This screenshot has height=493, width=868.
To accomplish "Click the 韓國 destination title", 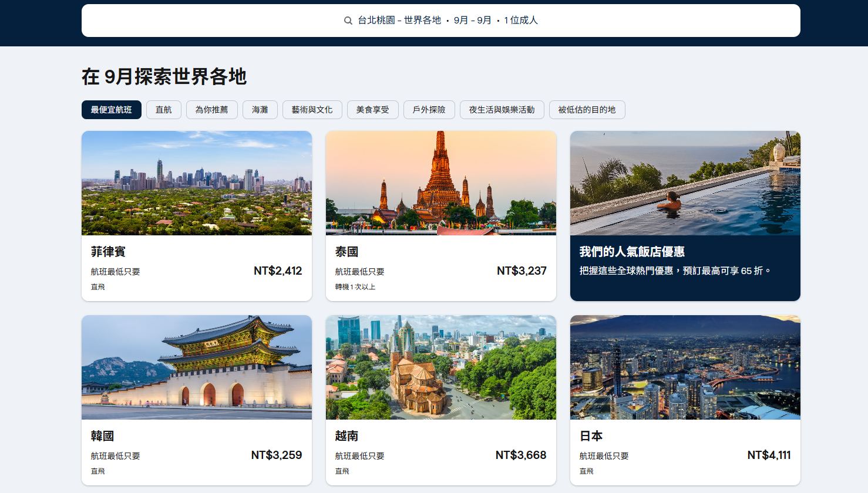I will click(103, 436).
